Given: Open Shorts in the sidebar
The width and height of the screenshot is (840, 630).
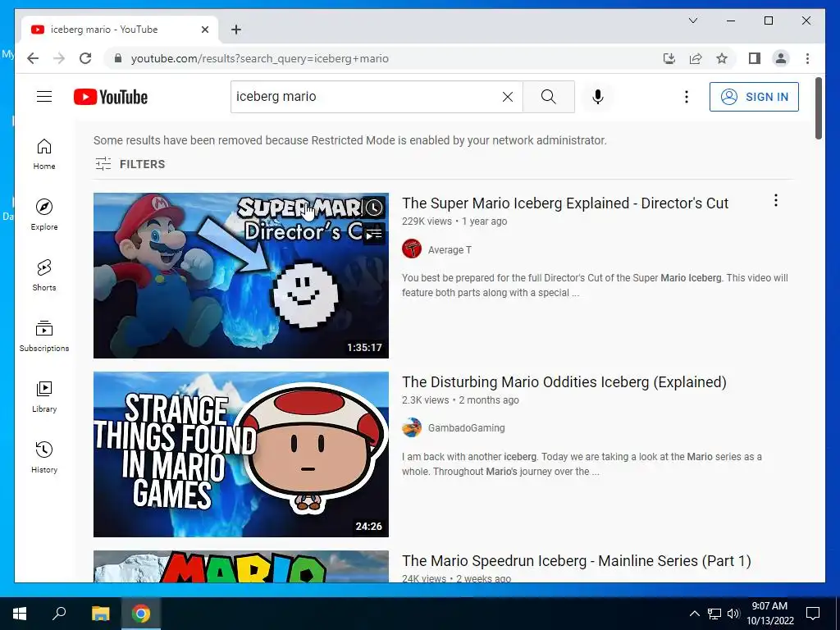Looking at the screenshot, I should click(44, 276).
